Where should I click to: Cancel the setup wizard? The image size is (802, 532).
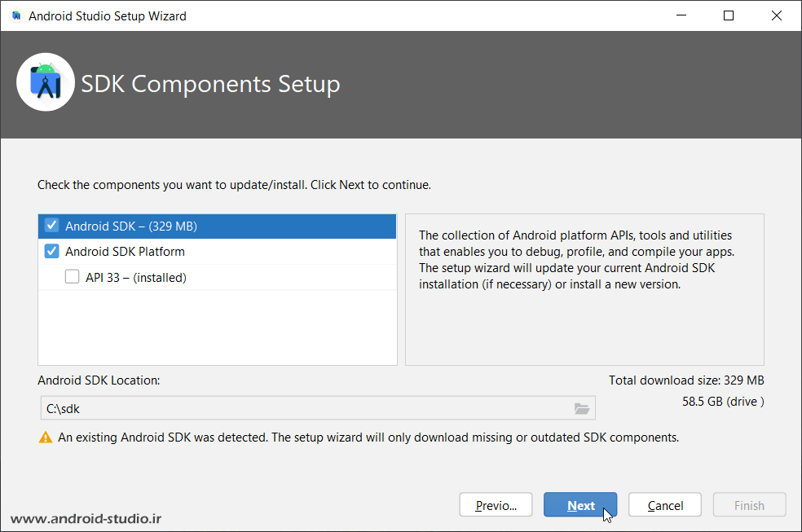[x=665, y=505]
